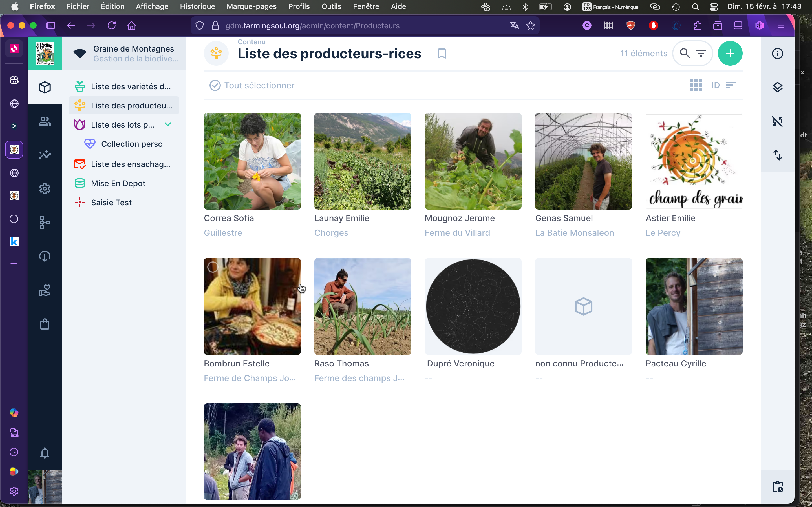Open Mise En Depot collection link
The image size is (812, 507).
click(x=118, y=183)
